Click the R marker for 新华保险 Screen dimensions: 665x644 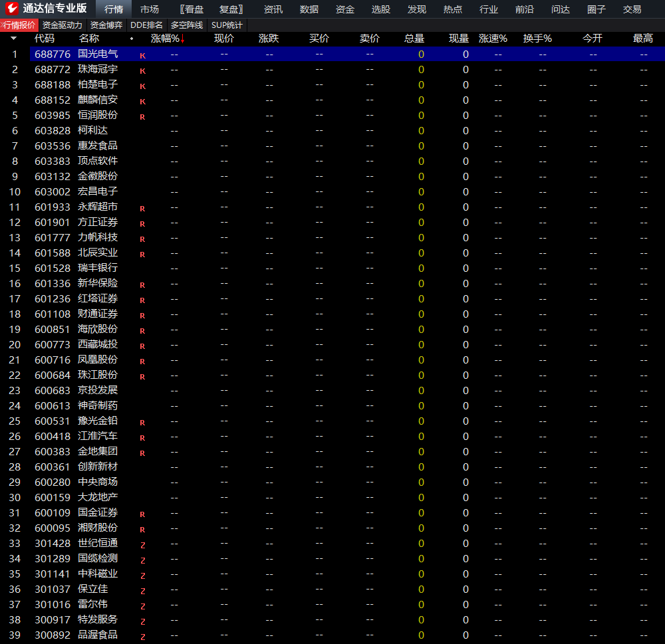click(142, 285)
